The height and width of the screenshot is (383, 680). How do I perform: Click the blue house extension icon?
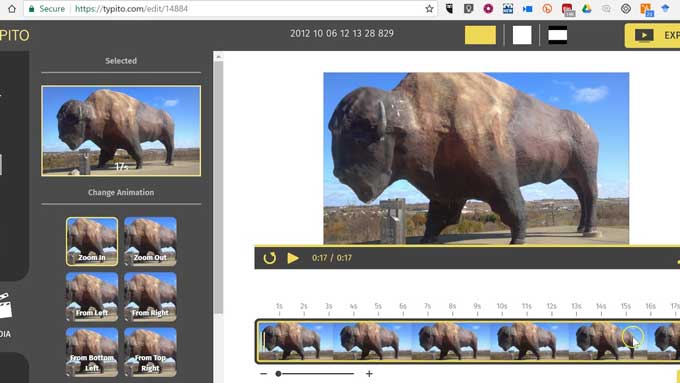click(665, 9)
